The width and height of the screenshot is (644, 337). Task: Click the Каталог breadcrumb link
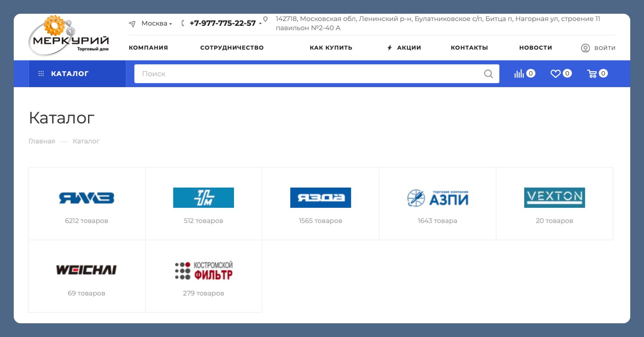click(86, 141)
